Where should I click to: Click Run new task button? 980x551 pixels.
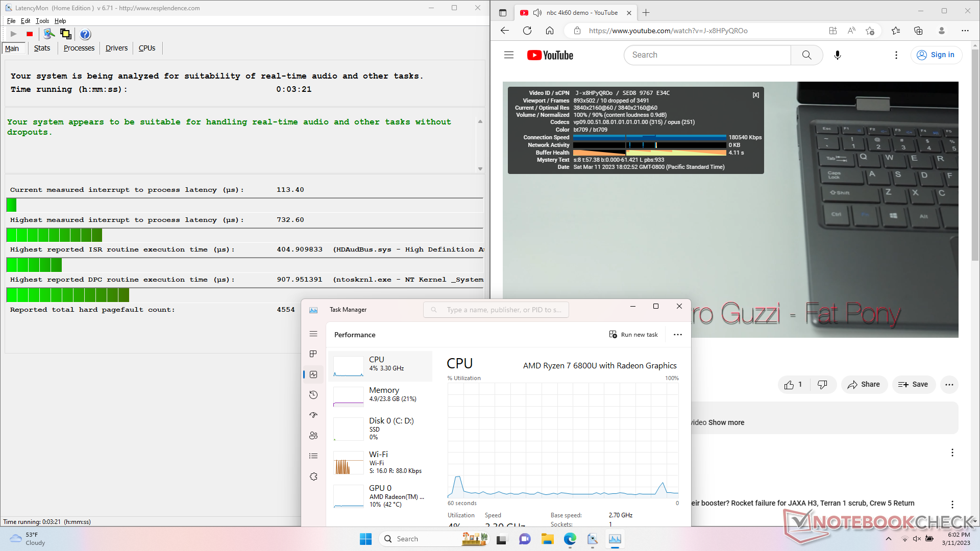coord(633,335)
